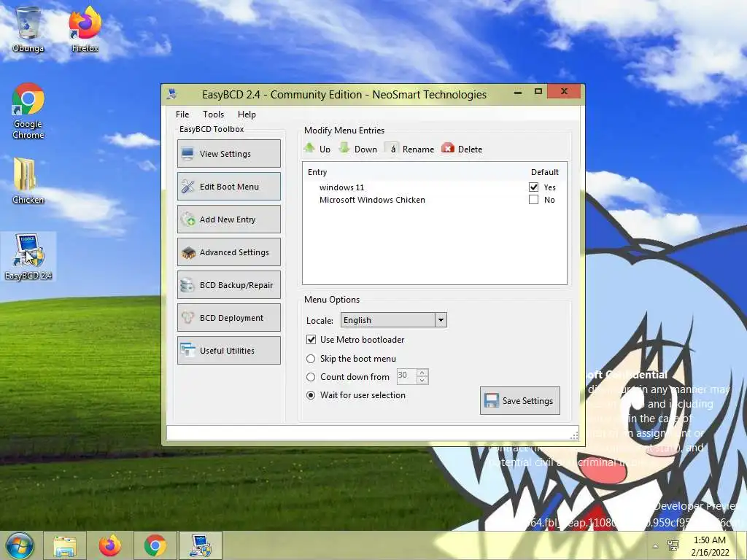
Task: Click the Rename entry icon
Action: pyautogui.click(x=392, y=148)
